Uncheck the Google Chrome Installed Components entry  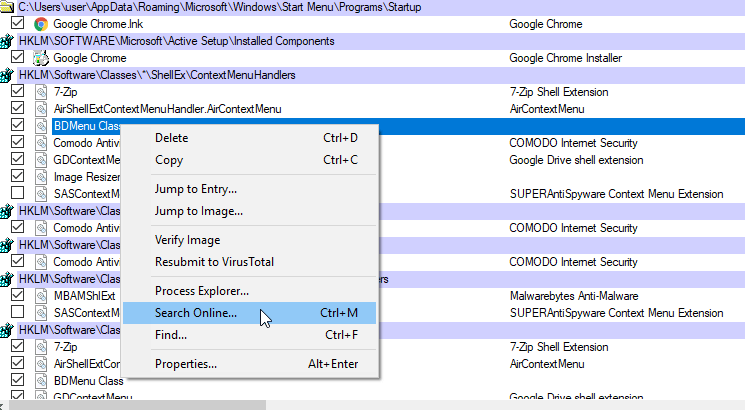(18, 57)
